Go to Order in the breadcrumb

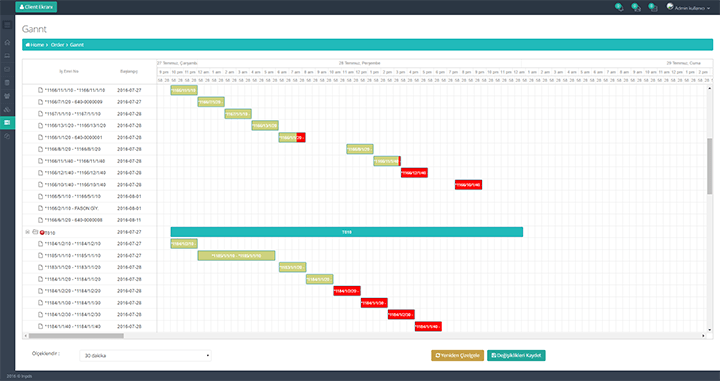point(57,45)
